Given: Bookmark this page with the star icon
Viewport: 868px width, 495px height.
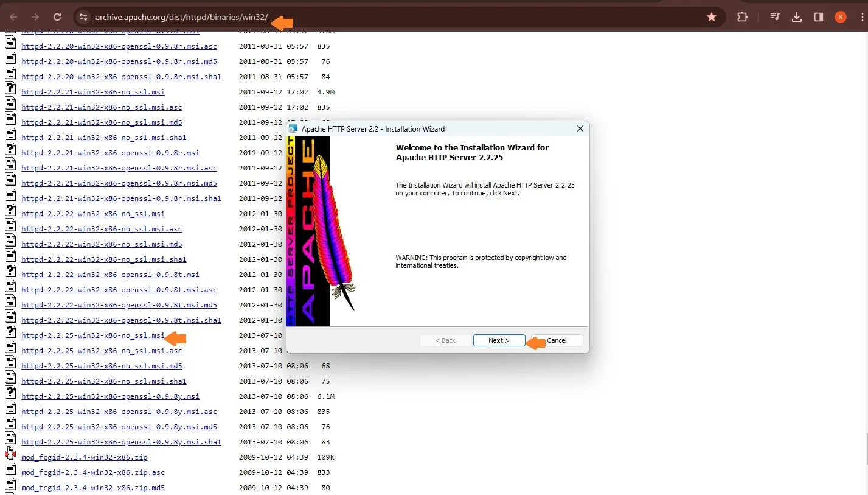Looking at the screenshot, I should pos(712,17).
